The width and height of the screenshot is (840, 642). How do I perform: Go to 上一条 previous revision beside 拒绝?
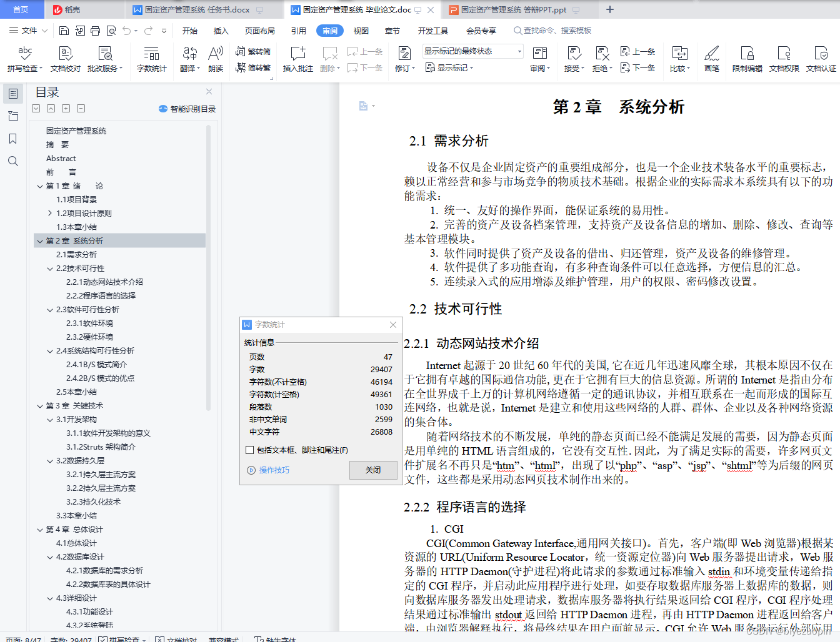[x=638, y=51]
